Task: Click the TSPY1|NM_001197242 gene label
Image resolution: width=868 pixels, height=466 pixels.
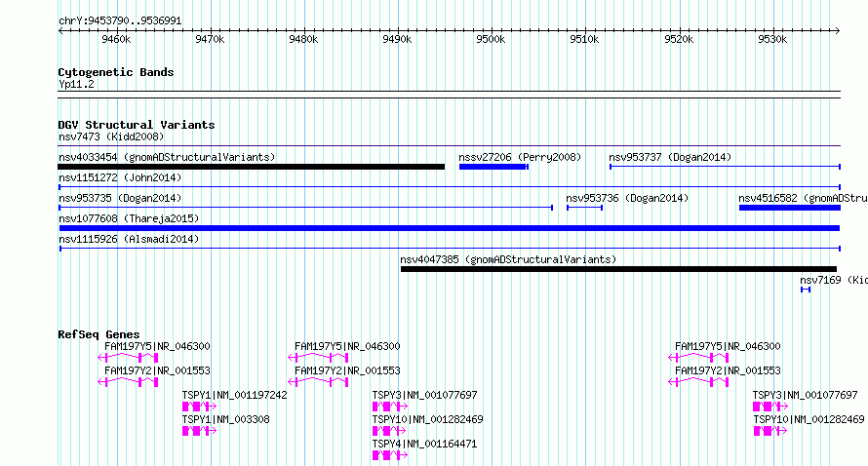Action: coord(235,395)
